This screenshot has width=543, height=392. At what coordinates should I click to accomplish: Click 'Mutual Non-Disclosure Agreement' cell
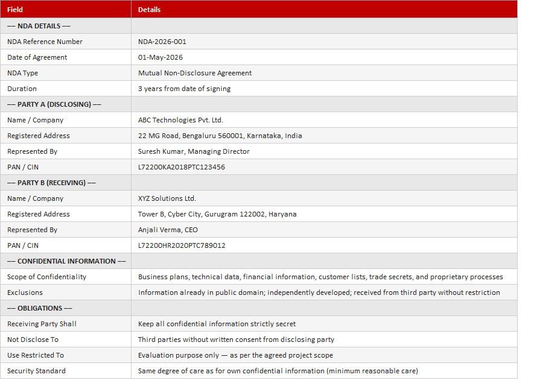pyautogui.click(x=324, y=73)
